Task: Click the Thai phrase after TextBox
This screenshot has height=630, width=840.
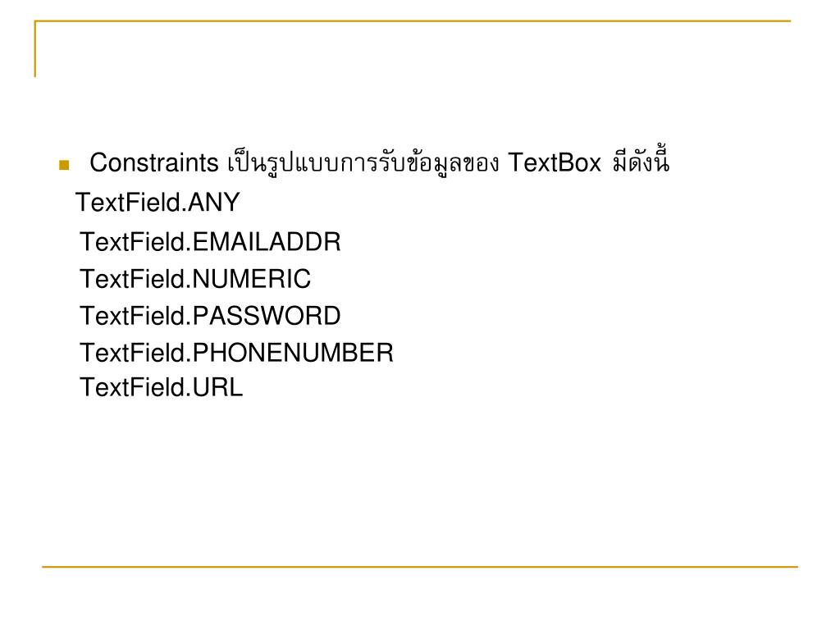Action: (x=641, y=161)
